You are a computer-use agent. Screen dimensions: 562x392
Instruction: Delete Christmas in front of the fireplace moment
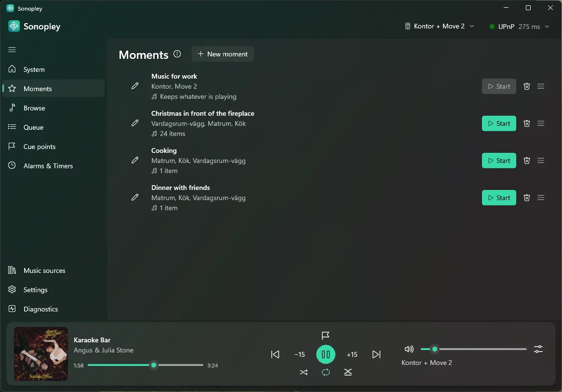coord(526,123)
